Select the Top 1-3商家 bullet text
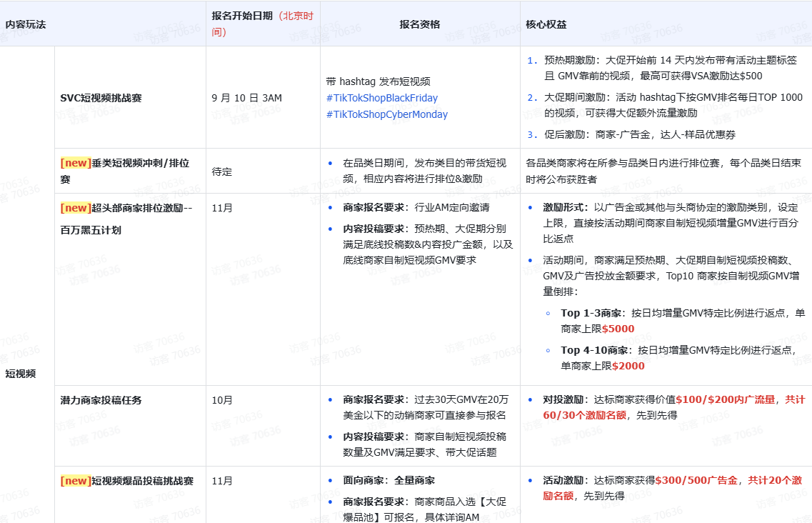Viewport: 812px width, 523px height. [x=591, y=313]
